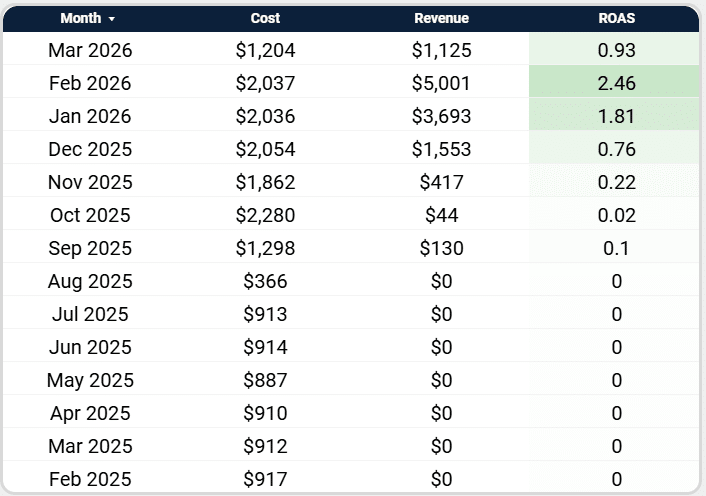Click the 0.76 ROAS cell
Viewport: 706px width, 496px height.
(616, 149)
